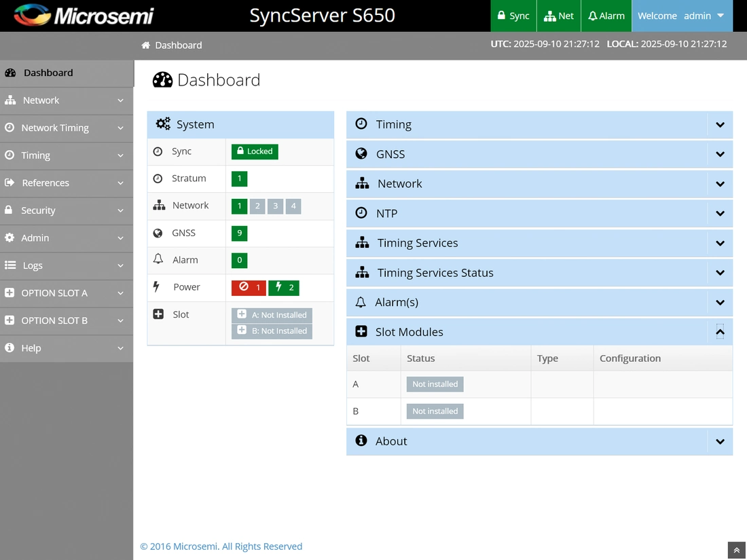Click the Stratum 1 badge
This screenshot has height=560, width=747.
(x=239, y=179)
